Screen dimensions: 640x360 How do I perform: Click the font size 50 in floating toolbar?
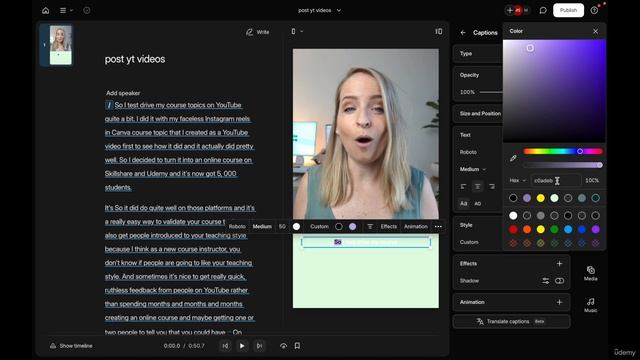pos(282,227)
